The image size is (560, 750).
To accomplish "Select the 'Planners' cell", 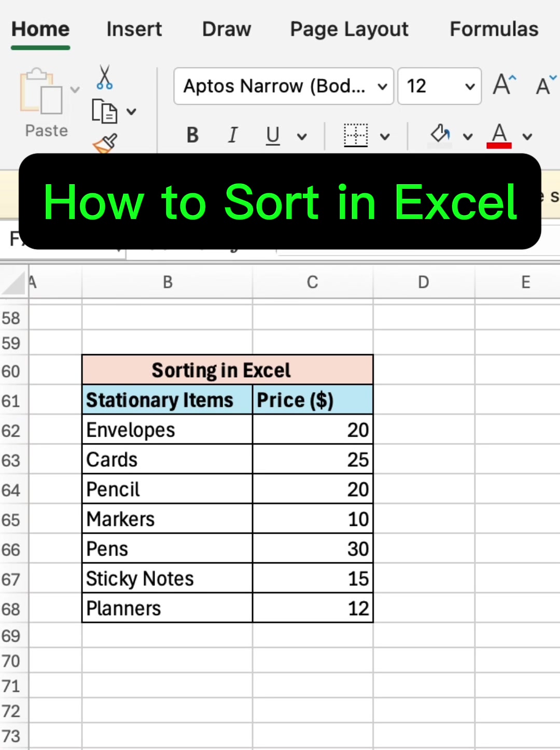I will [x=167, y=608].
